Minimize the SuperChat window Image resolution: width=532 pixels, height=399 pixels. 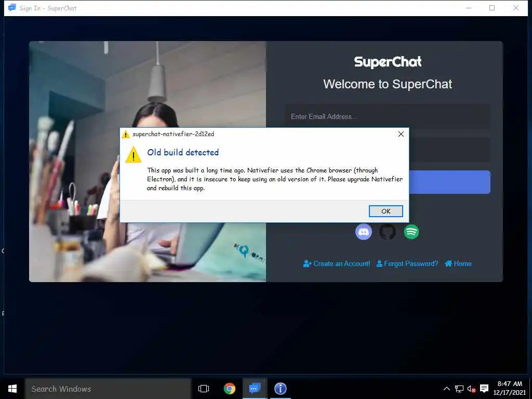469,8
